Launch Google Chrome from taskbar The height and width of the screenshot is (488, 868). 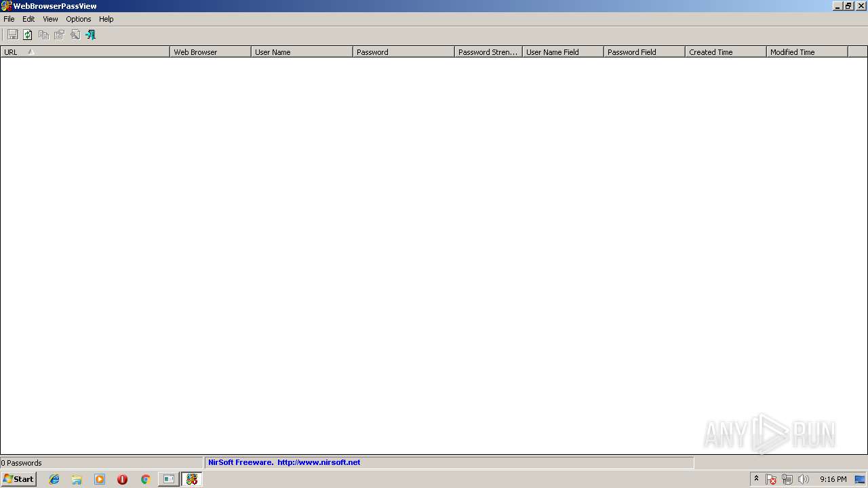145,479
